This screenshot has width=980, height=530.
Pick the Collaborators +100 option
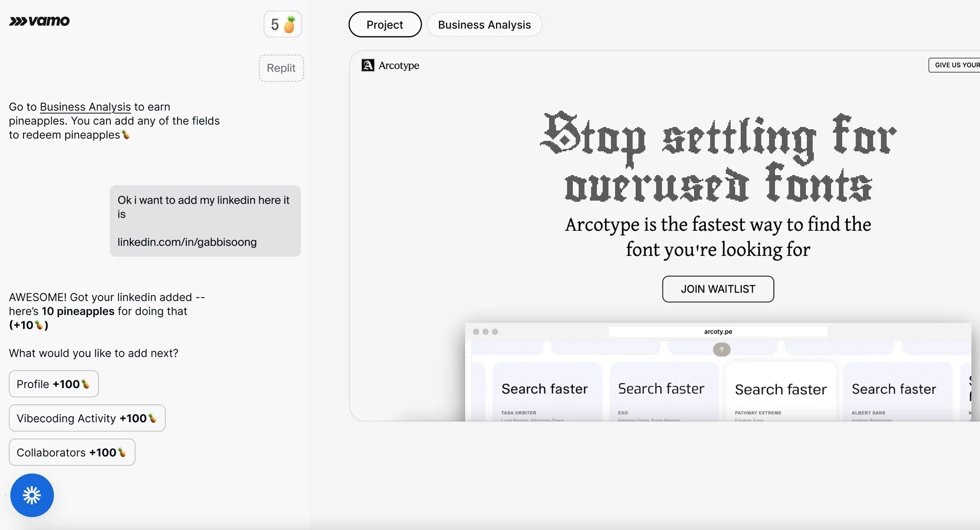tap(72, 452)
